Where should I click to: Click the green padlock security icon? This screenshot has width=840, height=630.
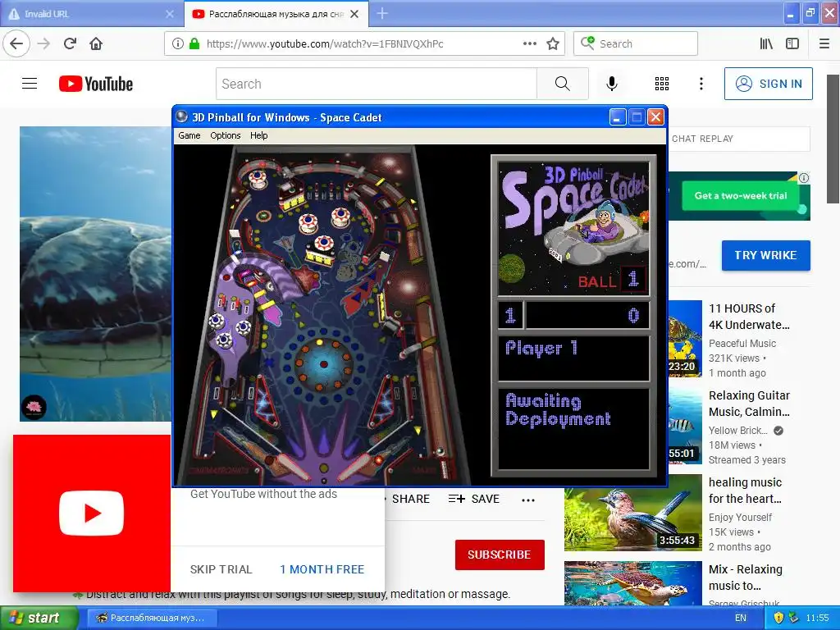point(194,43)
